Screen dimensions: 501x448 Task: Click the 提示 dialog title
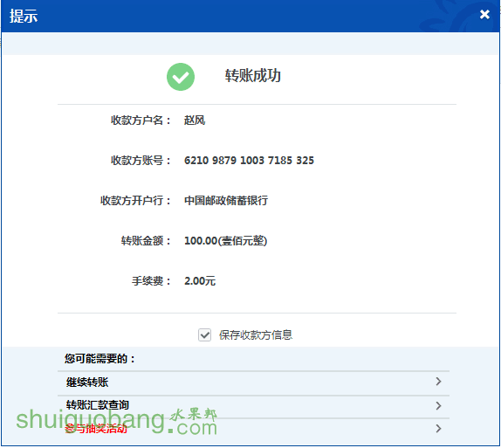coord(24,16)
